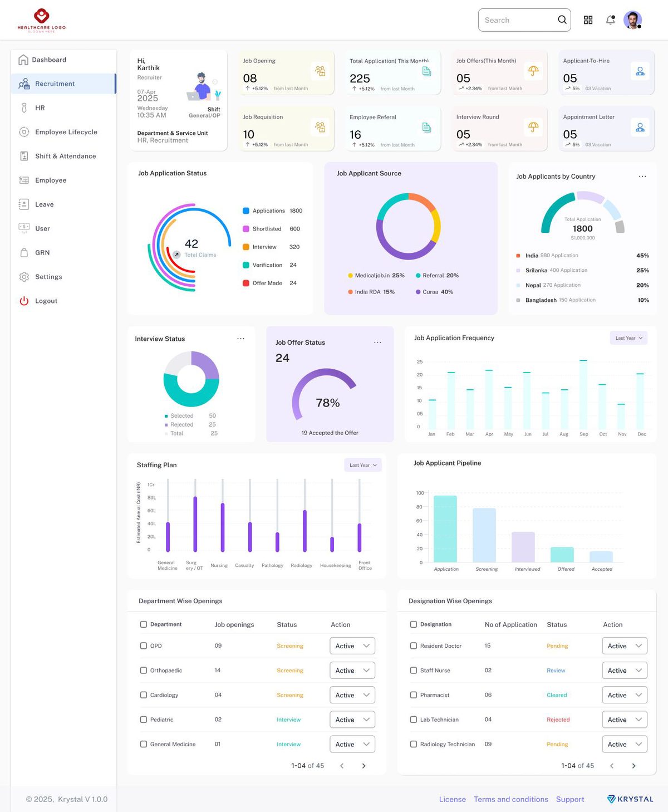Click the Logout power icon
668x812 pixels.
click(x=24, y=301)
